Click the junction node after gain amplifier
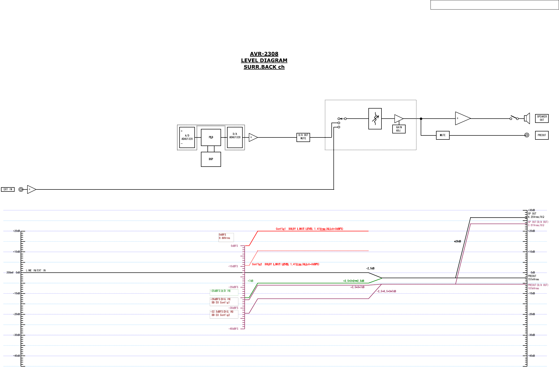The height and width of the screenshot is (392, 559). pos(421,119)
